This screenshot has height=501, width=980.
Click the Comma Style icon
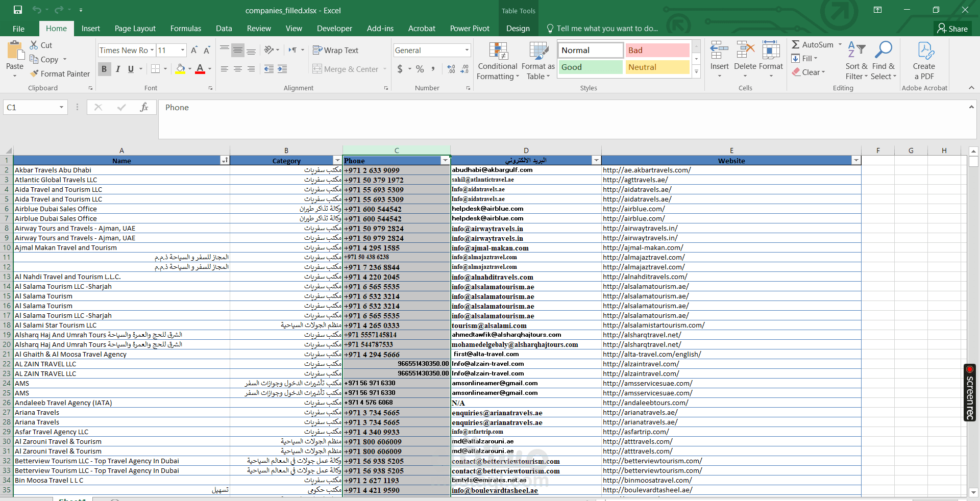(x=433, y=69)
